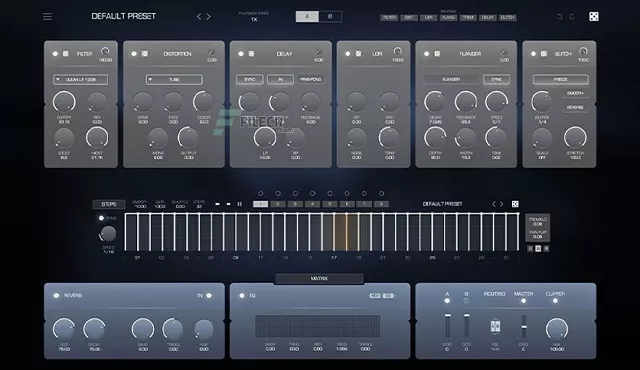Image resolution: width=640 pixels, height=370 pixels.
Task: Select previous sequencer preset arrow
Action: point(494,204)
